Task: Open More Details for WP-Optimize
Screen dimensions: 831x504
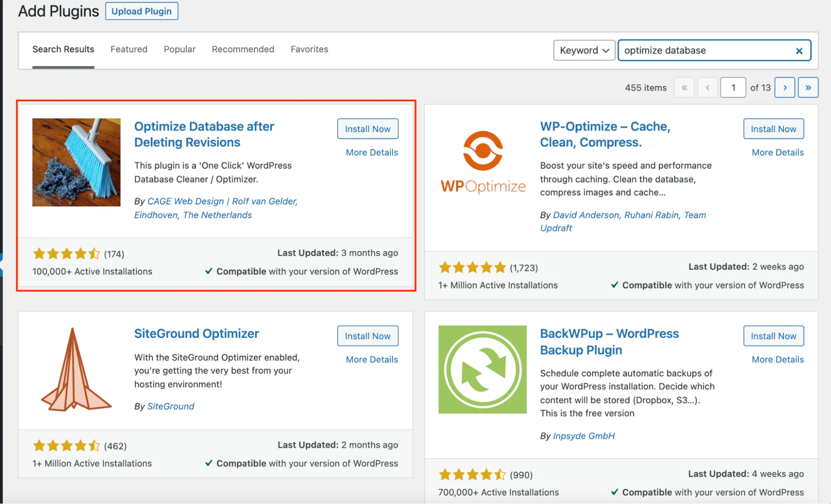Action: point(777,152)
